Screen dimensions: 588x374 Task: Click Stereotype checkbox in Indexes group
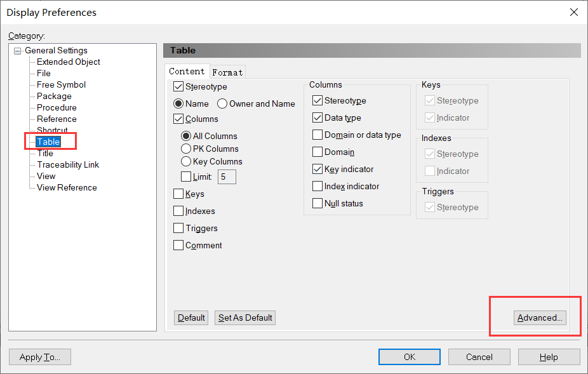click(430, 154)
